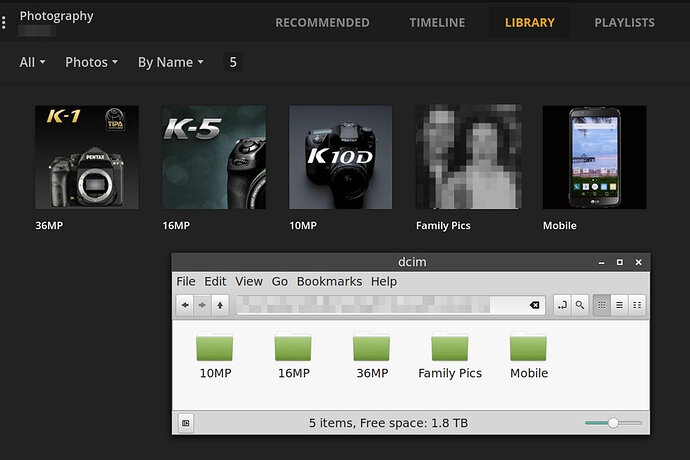
Task: Toggle location entry mode in dcim toolbar
Action: pos(562,305)
